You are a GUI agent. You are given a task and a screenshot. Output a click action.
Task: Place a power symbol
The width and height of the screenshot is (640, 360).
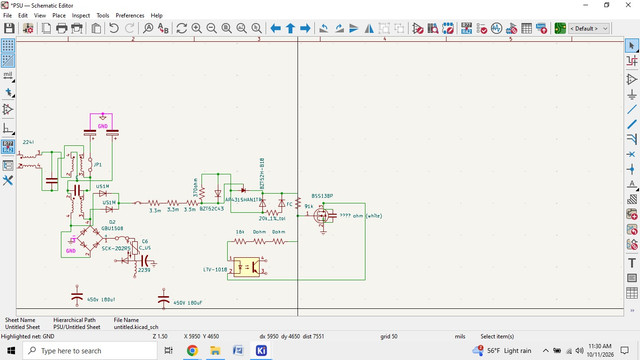[x=632, y=94]
